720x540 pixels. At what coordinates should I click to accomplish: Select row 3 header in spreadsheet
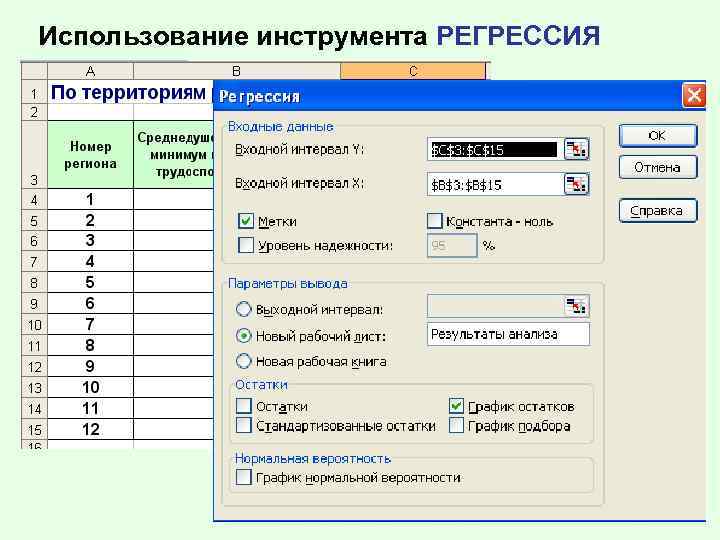point(34,155)
